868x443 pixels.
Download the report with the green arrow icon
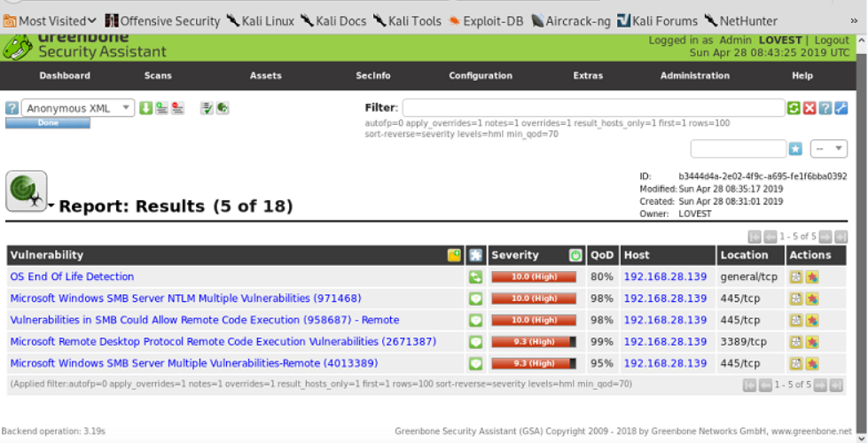(145, 108)
